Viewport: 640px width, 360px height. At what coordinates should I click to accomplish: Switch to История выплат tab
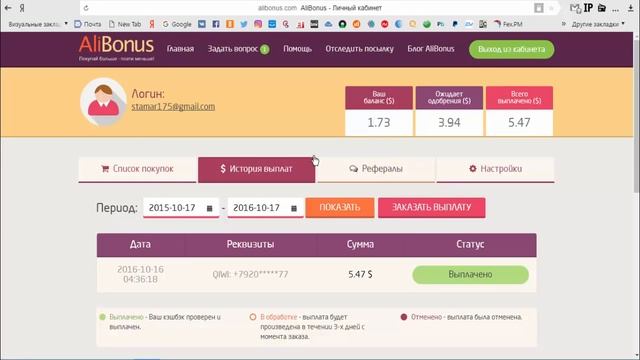tap(256, 169)
